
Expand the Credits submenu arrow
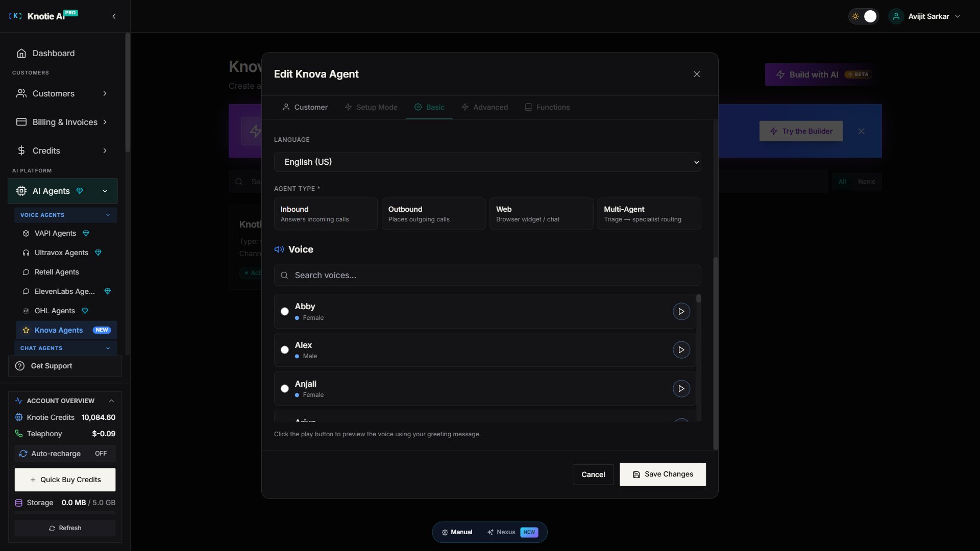point(105,151)
